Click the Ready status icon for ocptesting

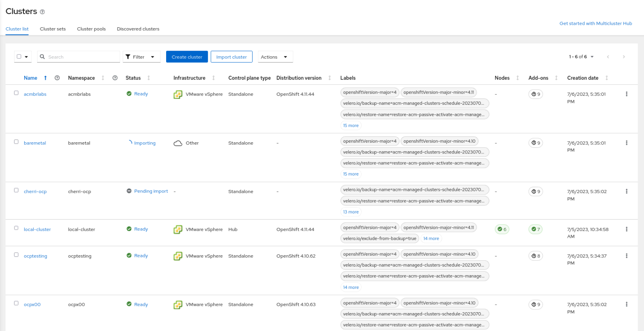point(128,256)
